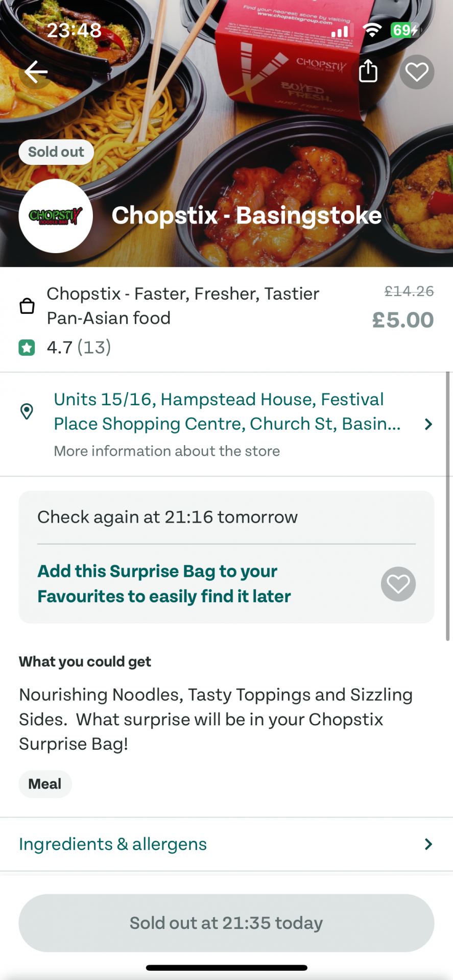
Task: Toggle the favourite heart in header
Action: click(x=417, y=72)
